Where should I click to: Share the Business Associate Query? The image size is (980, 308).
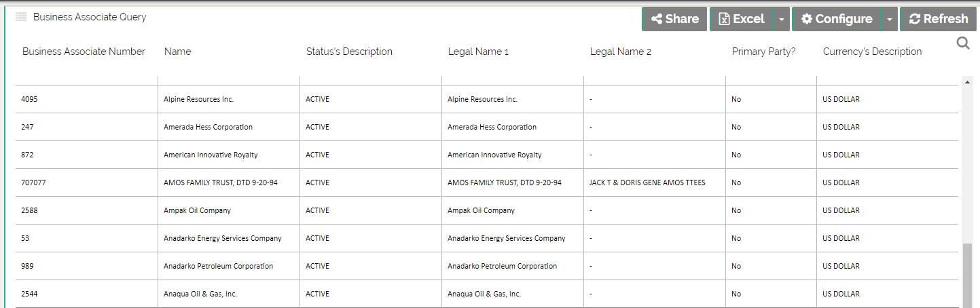[674, 19]
